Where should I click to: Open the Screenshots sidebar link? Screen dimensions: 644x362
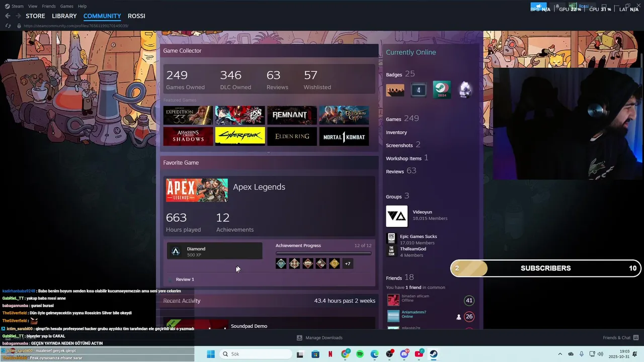(x=403, y=145)
